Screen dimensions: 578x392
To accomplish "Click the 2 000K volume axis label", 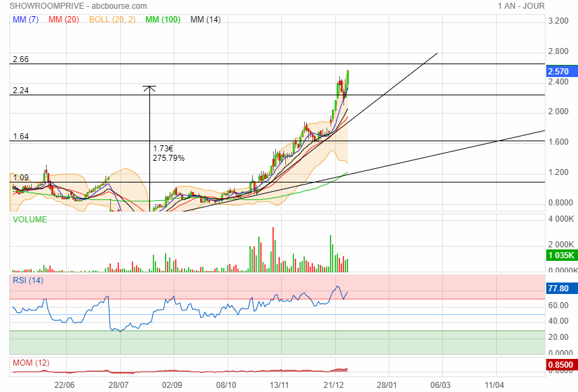I will point(561,244).
